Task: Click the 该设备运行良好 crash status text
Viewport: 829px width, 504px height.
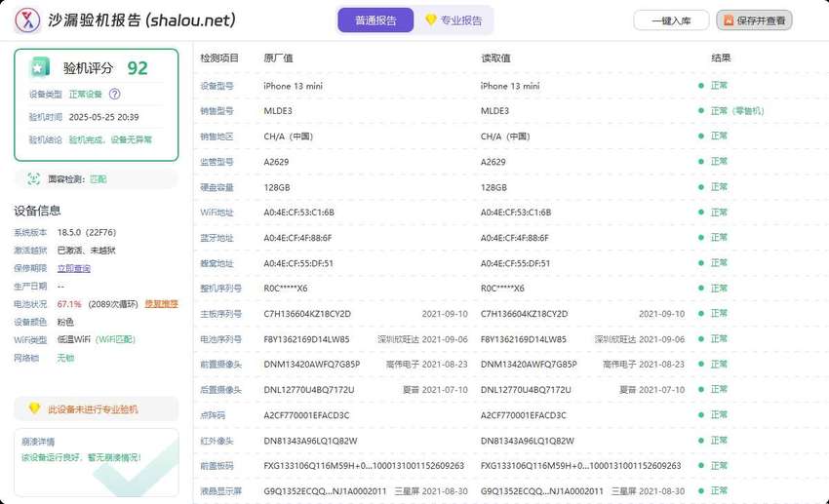Action: [x=81, y=457]
